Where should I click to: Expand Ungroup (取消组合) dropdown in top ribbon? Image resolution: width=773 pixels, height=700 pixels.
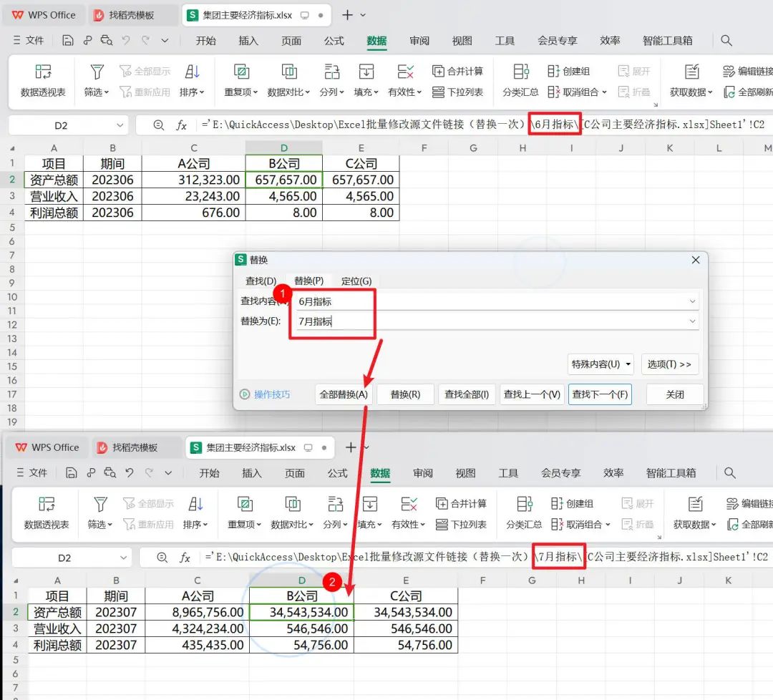tap(604, 92)
